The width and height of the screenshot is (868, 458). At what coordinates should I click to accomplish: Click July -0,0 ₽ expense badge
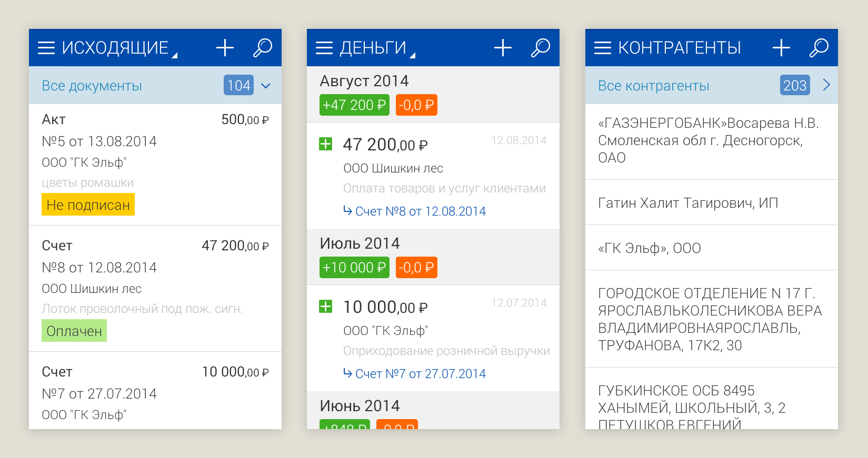point(416,268)
